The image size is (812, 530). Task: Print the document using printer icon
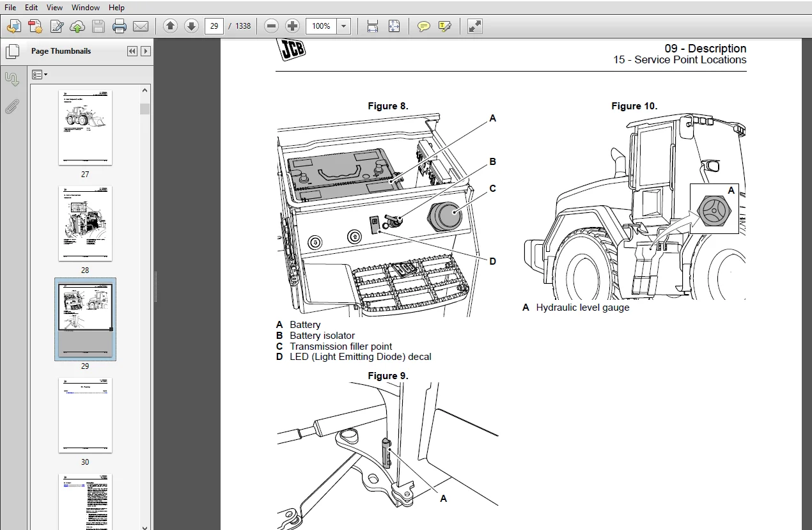[120, 26]
